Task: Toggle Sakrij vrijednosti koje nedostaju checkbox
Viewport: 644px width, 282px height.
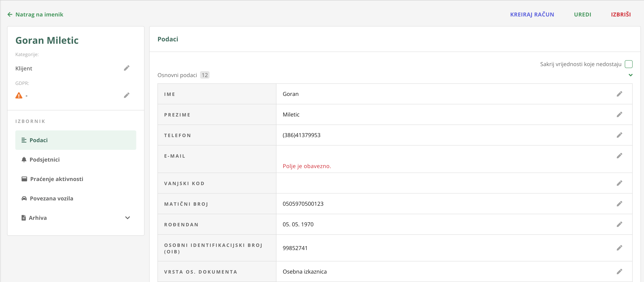Action: [628, 64]
